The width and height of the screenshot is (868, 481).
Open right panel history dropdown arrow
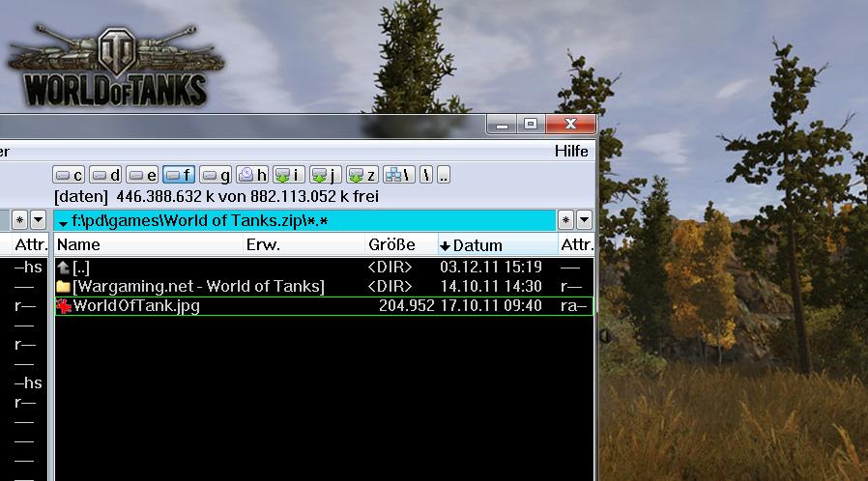[x=585, y=220]
